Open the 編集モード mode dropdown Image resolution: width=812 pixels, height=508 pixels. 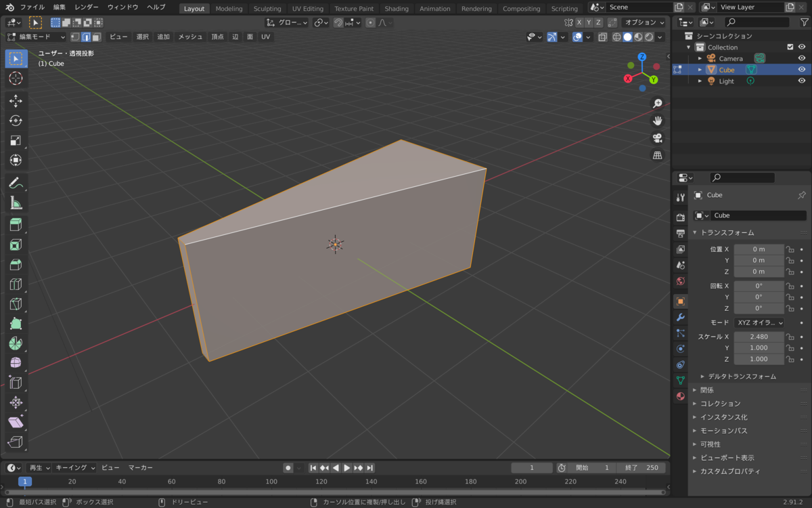tap(37, 37)
